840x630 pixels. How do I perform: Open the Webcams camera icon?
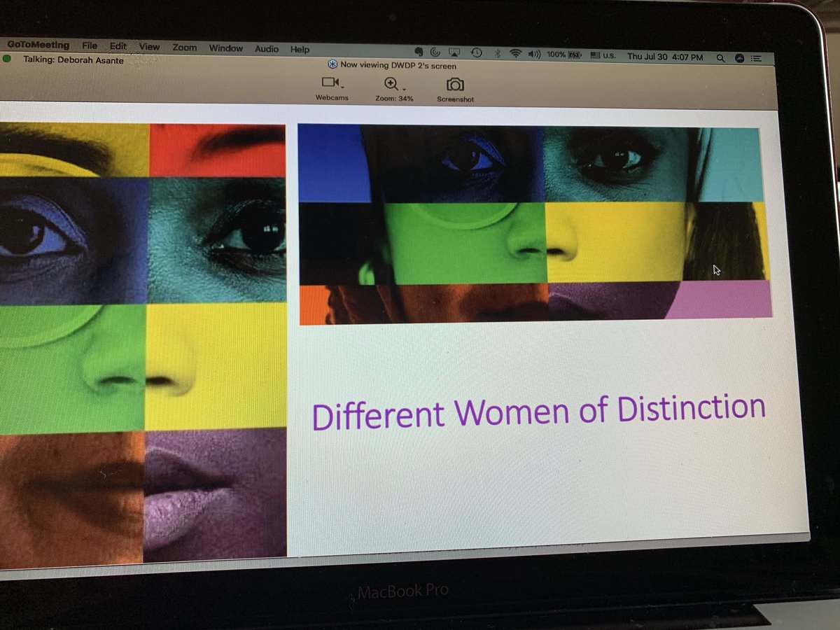tap(330, 83)
